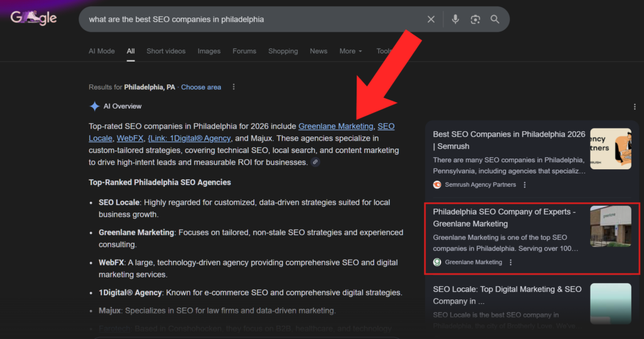Open Semrush result thumbnail image
This screenshot has width=644, height=339.
point(610,148)
